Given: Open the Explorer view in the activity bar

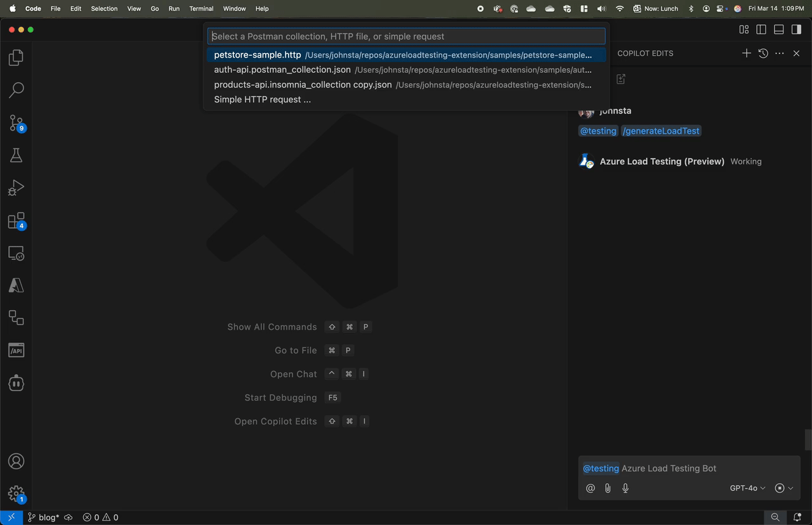Looking at the screenshot, I should (x=16, y=58).
